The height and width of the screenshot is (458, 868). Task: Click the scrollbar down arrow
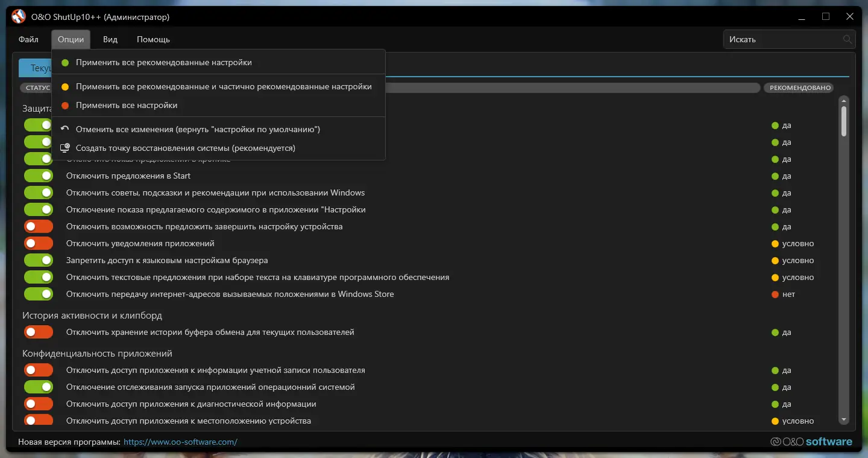(844, 420)
